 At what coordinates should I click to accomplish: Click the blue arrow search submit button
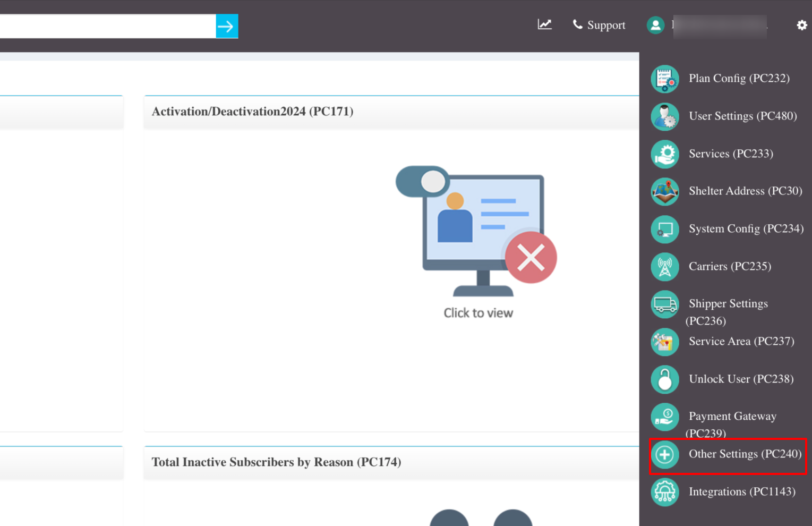[x=227, y=26]
